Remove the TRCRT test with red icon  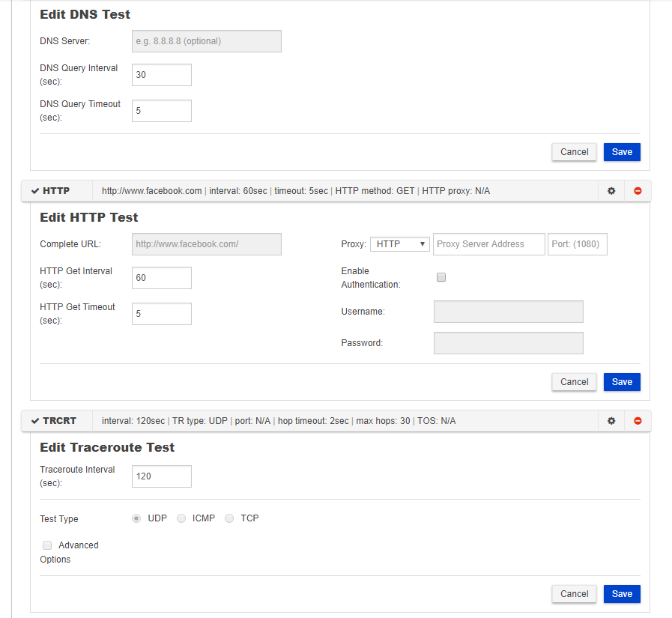point(638,421)
